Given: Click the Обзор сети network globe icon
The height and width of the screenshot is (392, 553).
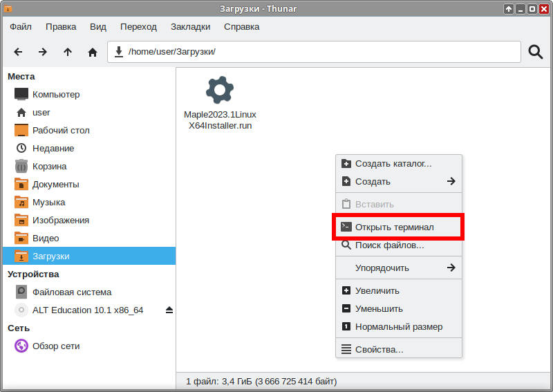Looking at the screenshot, I should coord(21,346).
